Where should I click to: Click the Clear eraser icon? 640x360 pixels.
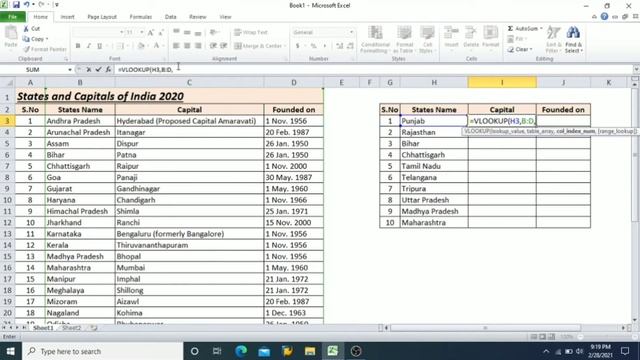(511, 49)
